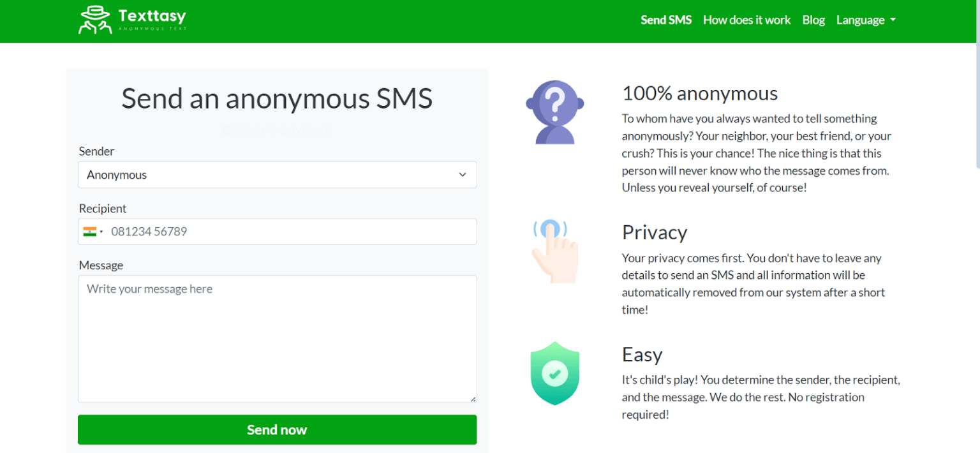Open the Blog page
Image resolution: width=980 pixels, height=453 pixels.
813,20
